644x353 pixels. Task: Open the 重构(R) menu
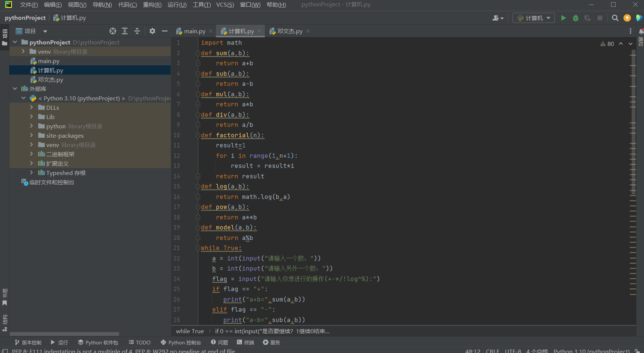(152, 4)
